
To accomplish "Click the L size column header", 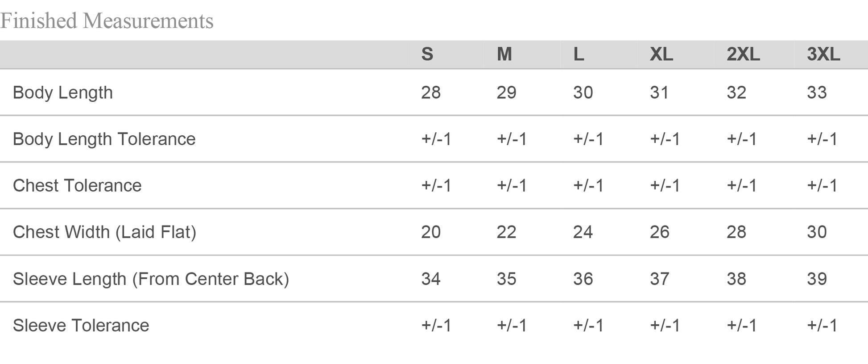I will [x=579, y=54].
